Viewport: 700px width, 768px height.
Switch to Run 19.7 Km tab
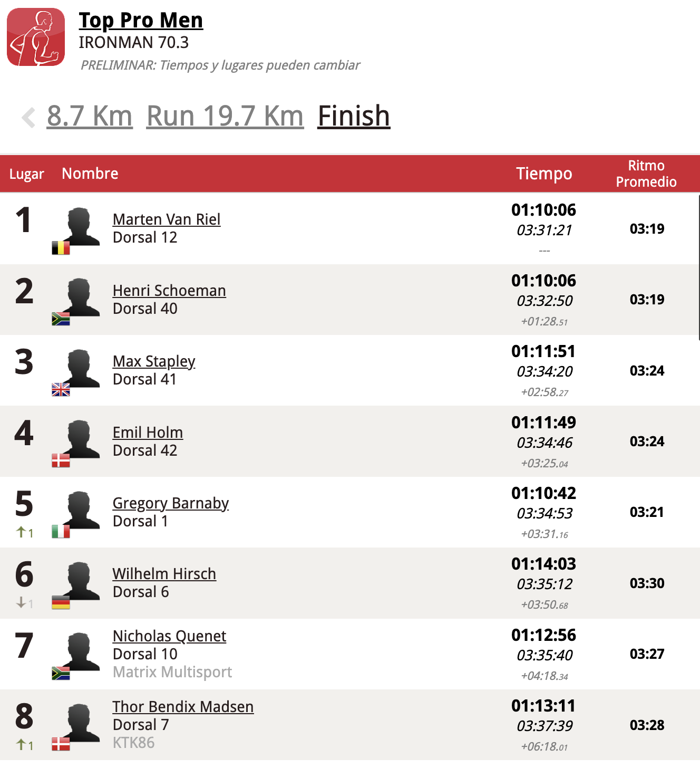[x=225, y=116]
